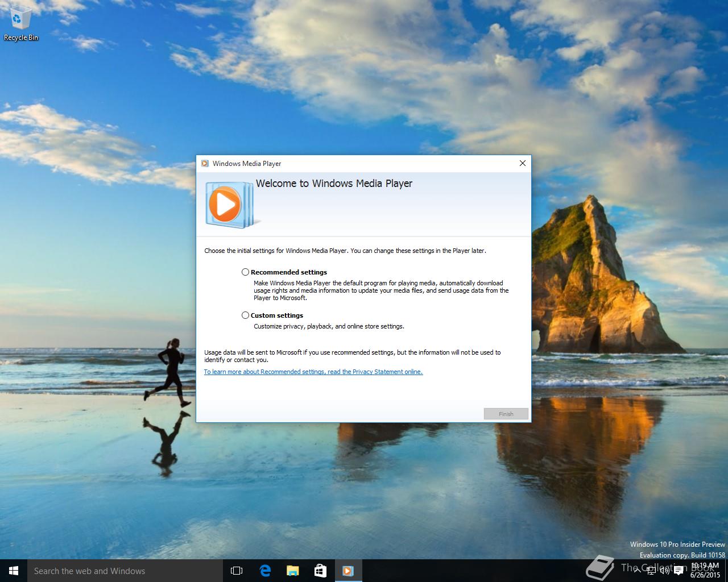Open the Windows Store taskbar icon
The height and width of the screenshot is (582, 728).
(x=320, y=571)
